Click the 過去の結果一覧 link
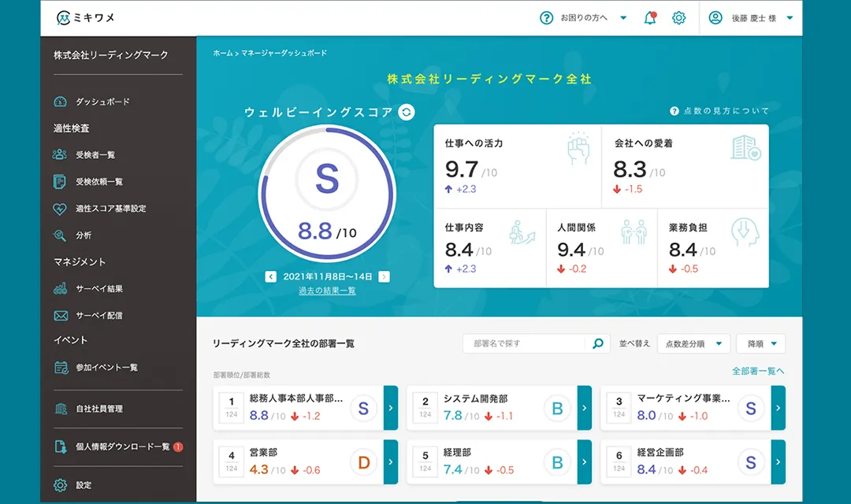This screenshot has height=504, width=851. [328, 291]
